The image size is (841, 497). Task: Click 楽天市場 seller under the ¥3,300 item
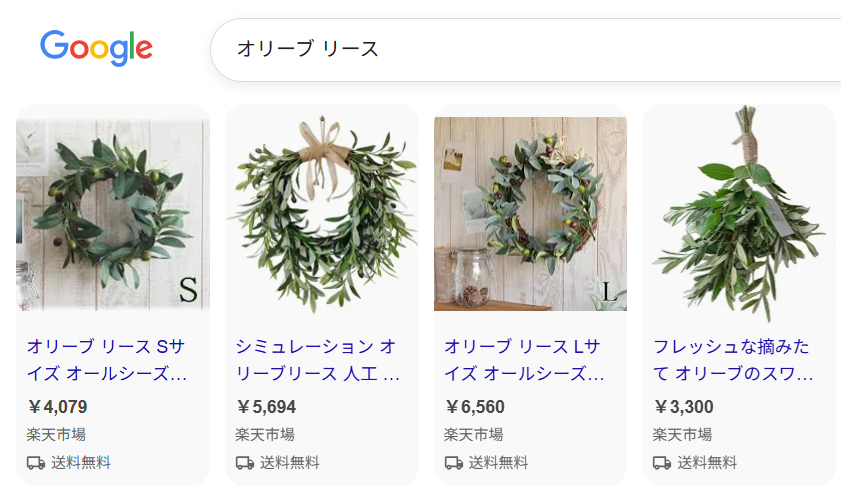click(682, 435)
